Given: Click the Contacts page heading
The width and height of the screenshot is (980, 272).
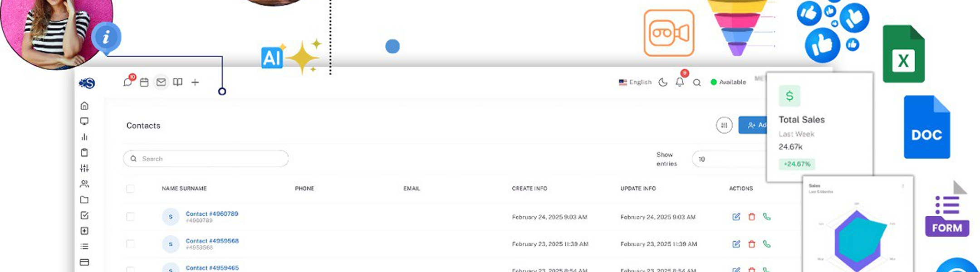Looking at the screenshot, I should pos(143,126).
